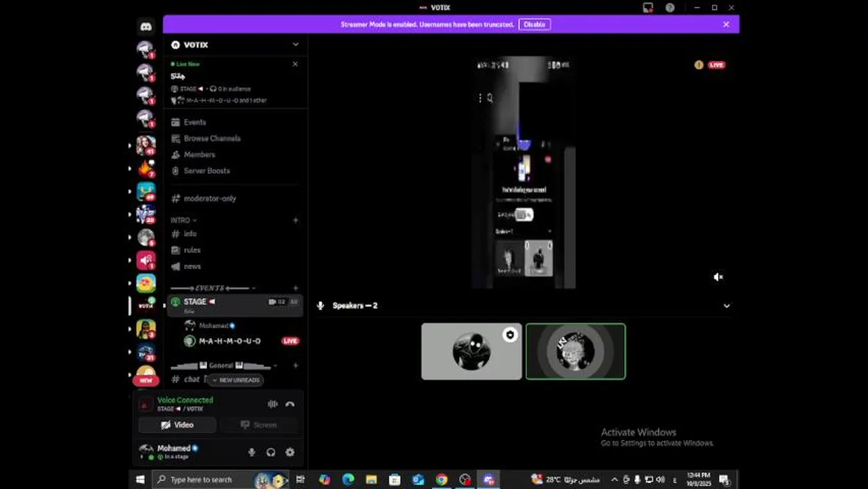The height and width of the screenshot is (489, 868).
Task: Open User Settings gear
Action: coord(290,452)
